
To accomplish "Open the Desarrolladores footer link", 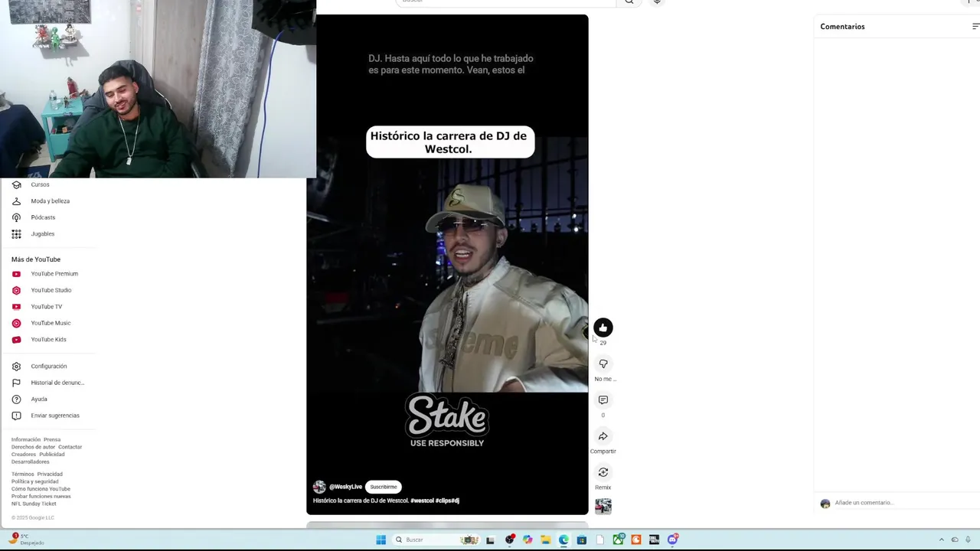I will 31,462.
